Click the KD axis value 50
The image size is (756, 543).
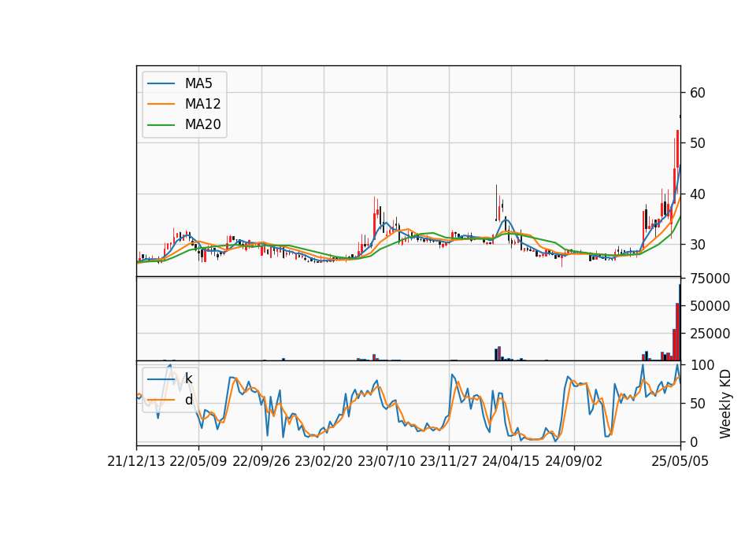point(698,404)
